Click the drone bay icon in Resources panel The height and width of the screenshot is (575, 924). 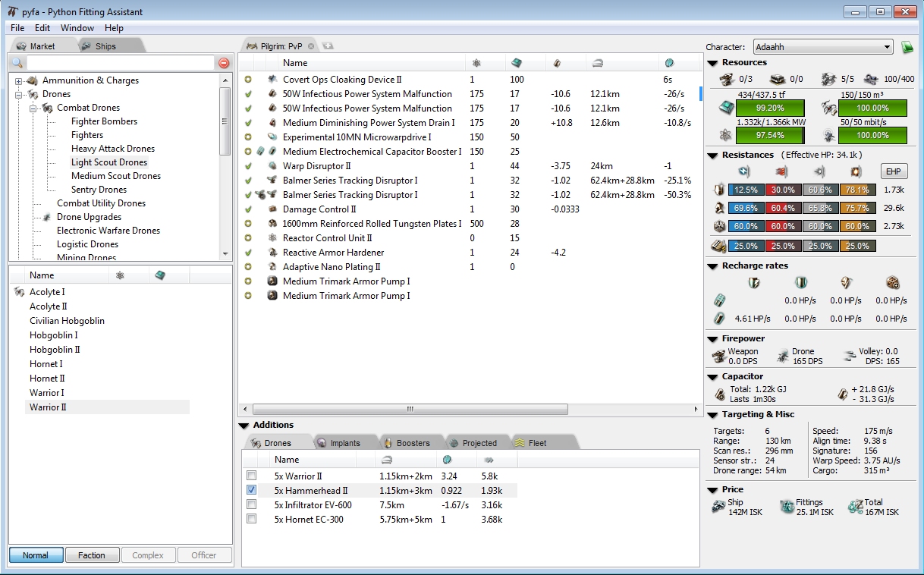829,108
